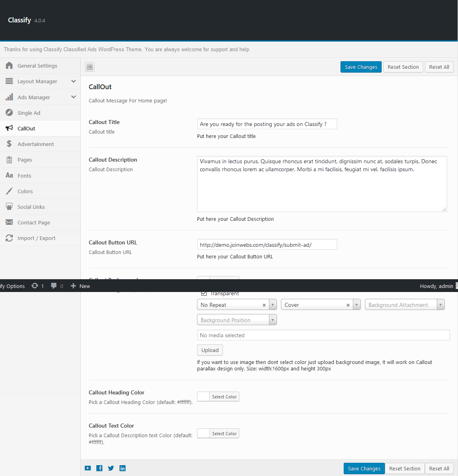Click the Import / Export refresh icon
This screenshot has width=458, height=476.
pos(10,238)
